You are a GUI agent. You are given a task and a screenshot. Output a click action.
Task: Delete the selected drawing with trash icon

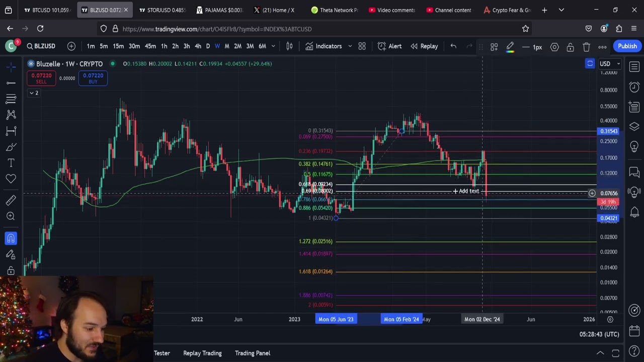(x=587, y=47)
